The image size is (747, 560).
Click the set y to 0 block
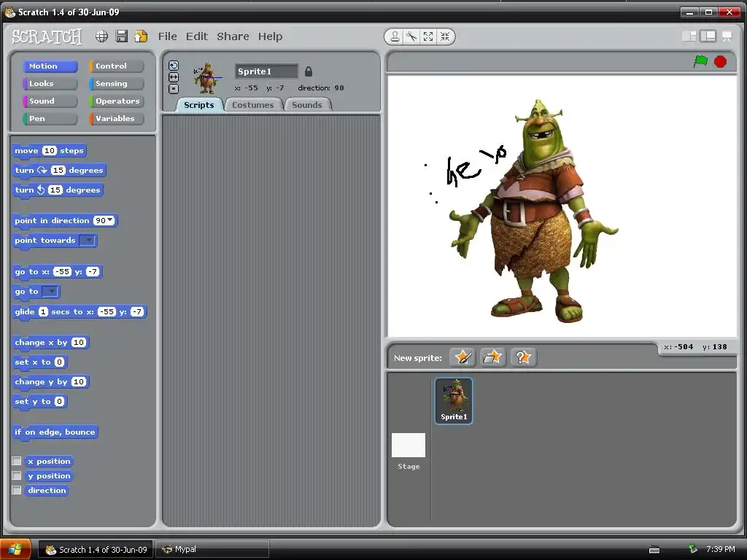[x=39, y=402]
